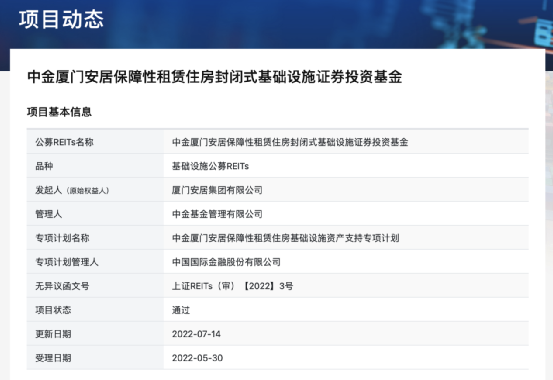The height and width of the screenshot is (380, 553).
Task: Click the 项目基本信息 section heading
Action: pos(59,112)
